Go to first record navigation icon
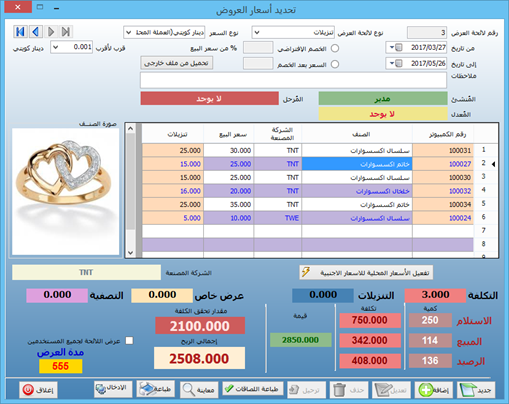This screenshot has width=509, height=404. coord(20,32)
